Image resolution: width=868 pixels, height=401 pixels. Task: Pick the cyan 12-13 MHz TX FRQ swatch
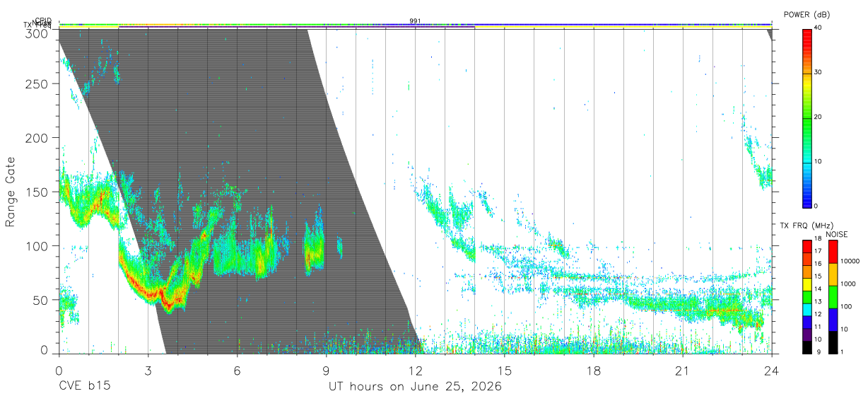pyautogui.click(x=807, y=310)
